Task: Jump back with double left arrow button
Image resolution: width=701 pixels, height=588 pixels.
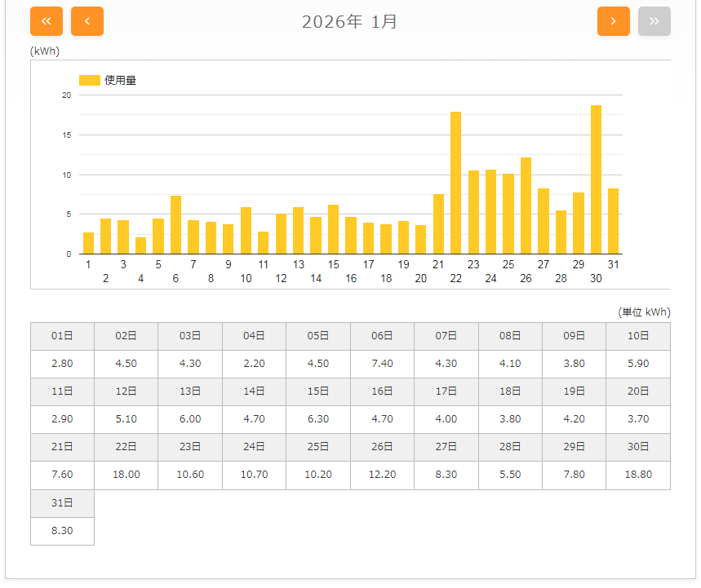Action: point(47,21)
